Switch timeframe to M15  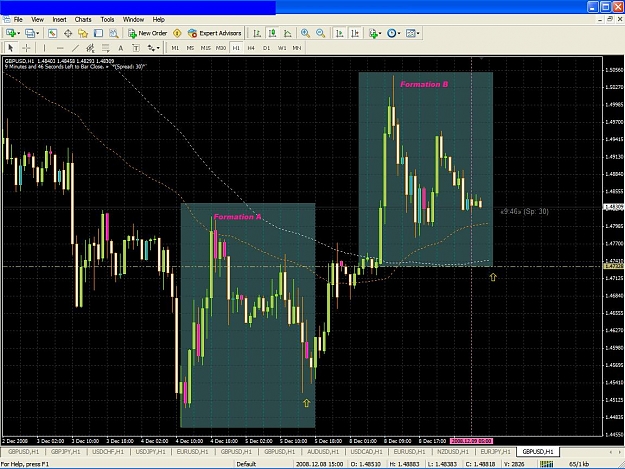(205, 48)
